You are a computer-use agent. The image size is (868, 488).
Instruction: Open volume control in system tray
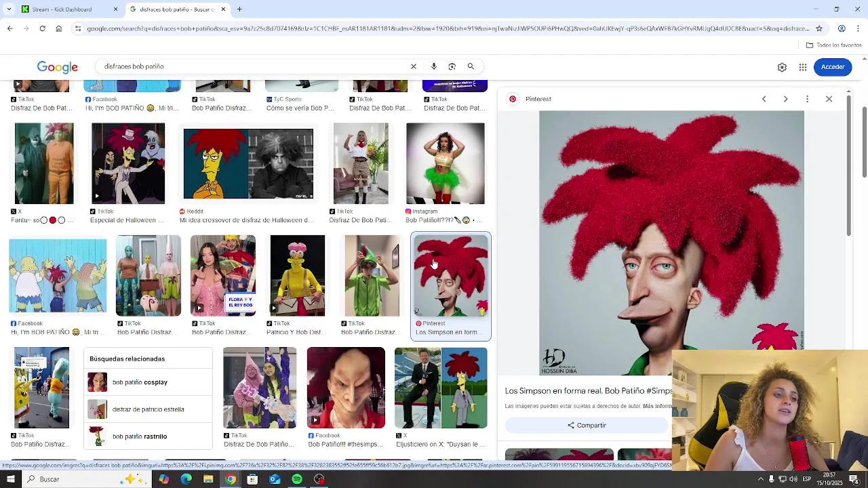pyautogui.click(x=793, y=479)
